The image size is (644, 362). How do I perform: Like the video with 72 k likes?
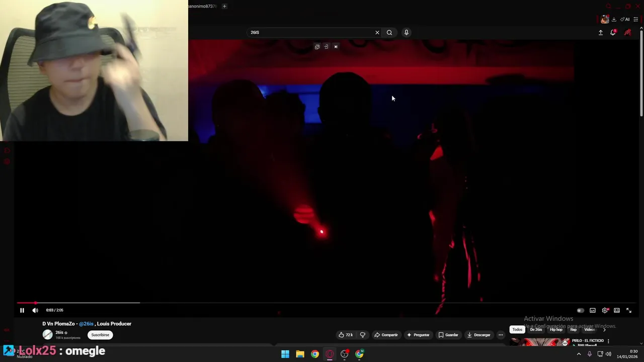(346, 335)
